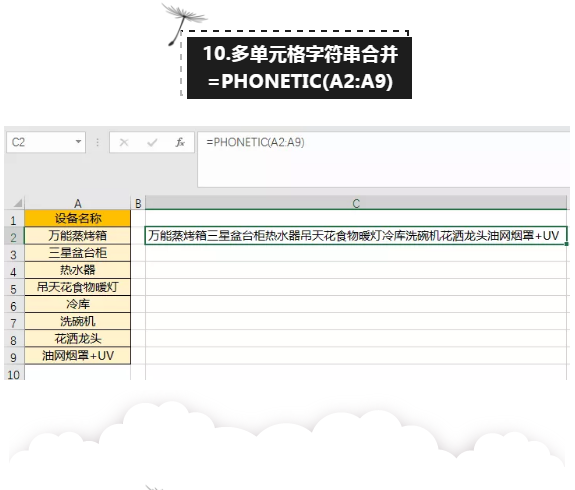Viewport: 575px width, 490px height.
Task: Select cell containing 吊天花食物暖灯
Action: click(77, 287)
